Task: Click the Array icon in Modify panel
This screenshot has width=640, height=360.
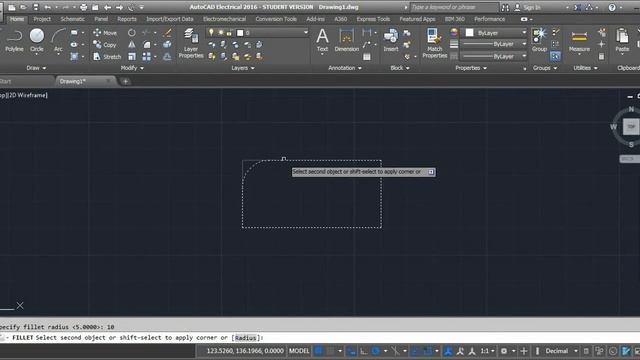Action: (147, 56)
